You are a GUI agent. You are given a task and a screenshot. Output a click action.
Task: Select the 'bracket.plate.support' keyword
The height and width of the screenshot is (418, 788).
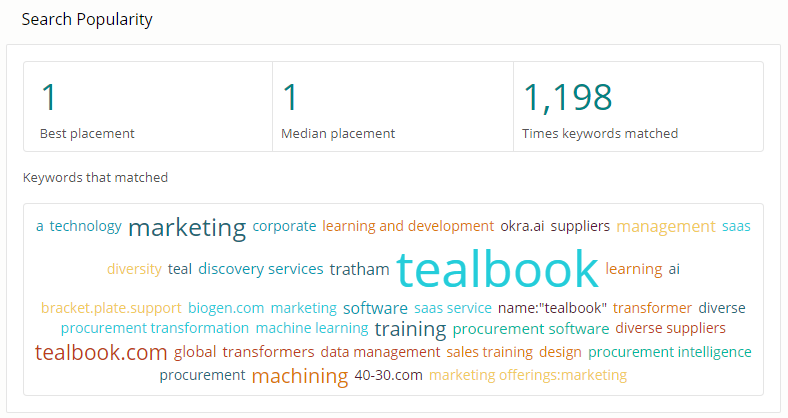[x=111, y=308]
